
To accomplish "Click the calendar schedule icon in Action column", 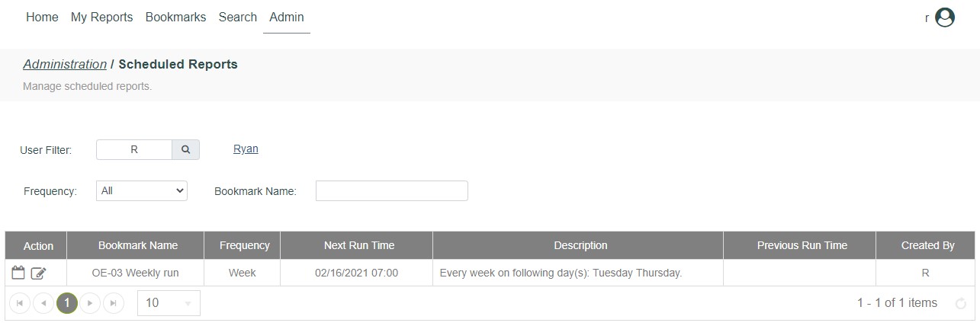I will tap(19, 273).
